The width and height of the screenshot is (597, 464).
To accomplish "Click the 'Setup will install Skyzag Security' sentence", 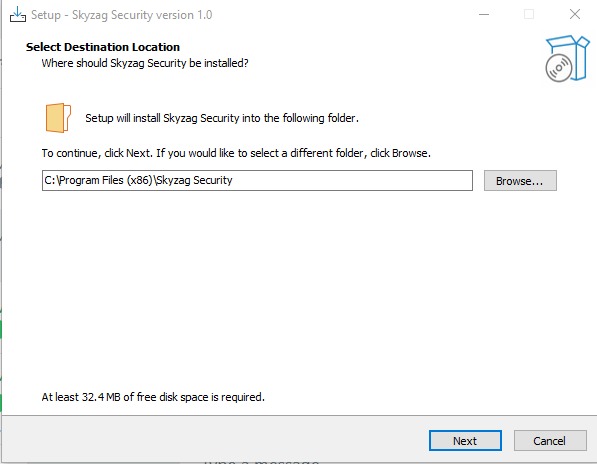I will click(x=222, y=118).
